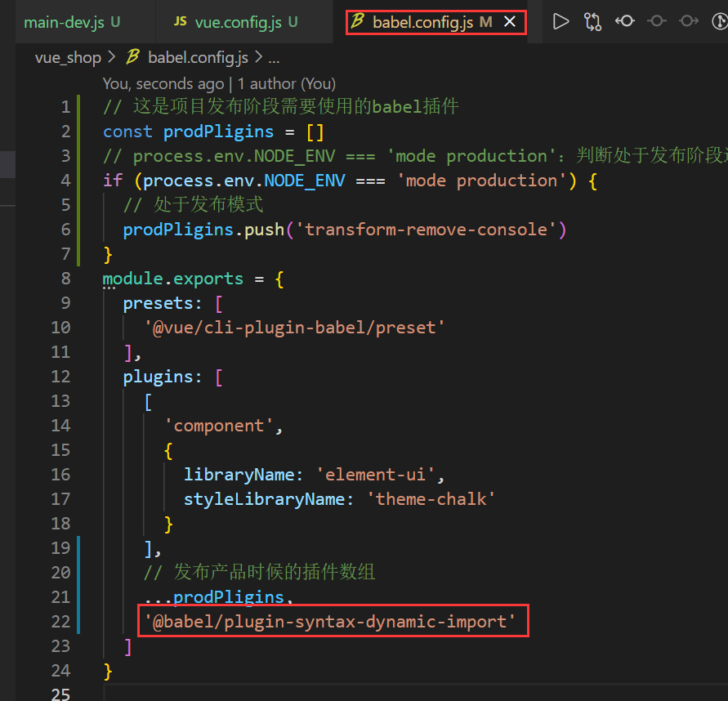Expand the vue_shop breadcrumb folder
728x701 pixels.
click(68, 57)
